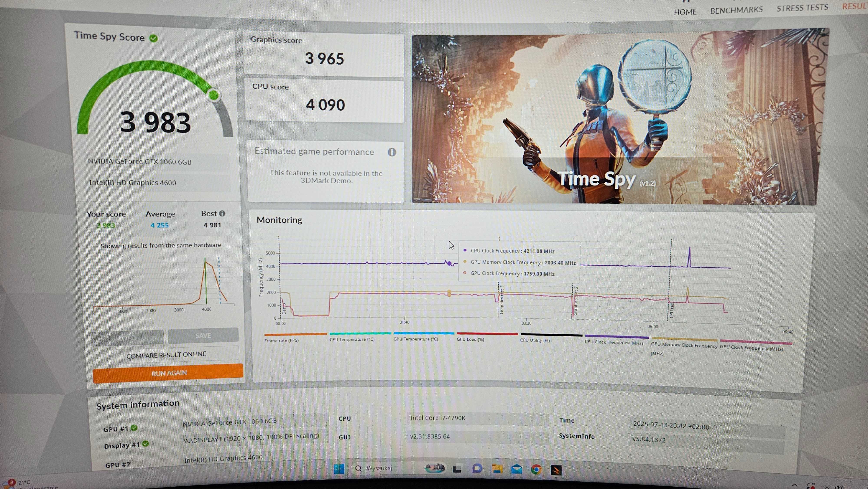The image size is (868, 489).
Task: Click the Your score value 3 983
Action: pyautogui.click(x=106, y=225)
